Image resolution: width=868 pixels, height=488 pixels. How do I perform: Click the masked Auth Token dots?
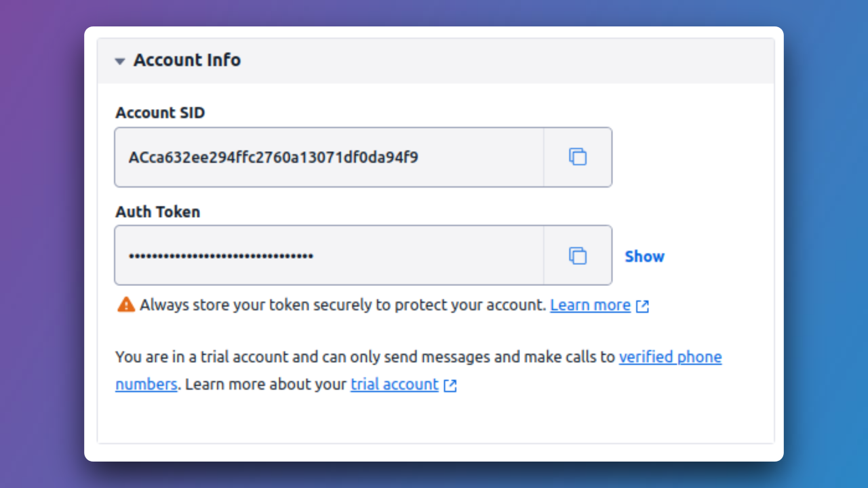coord(221,256)
